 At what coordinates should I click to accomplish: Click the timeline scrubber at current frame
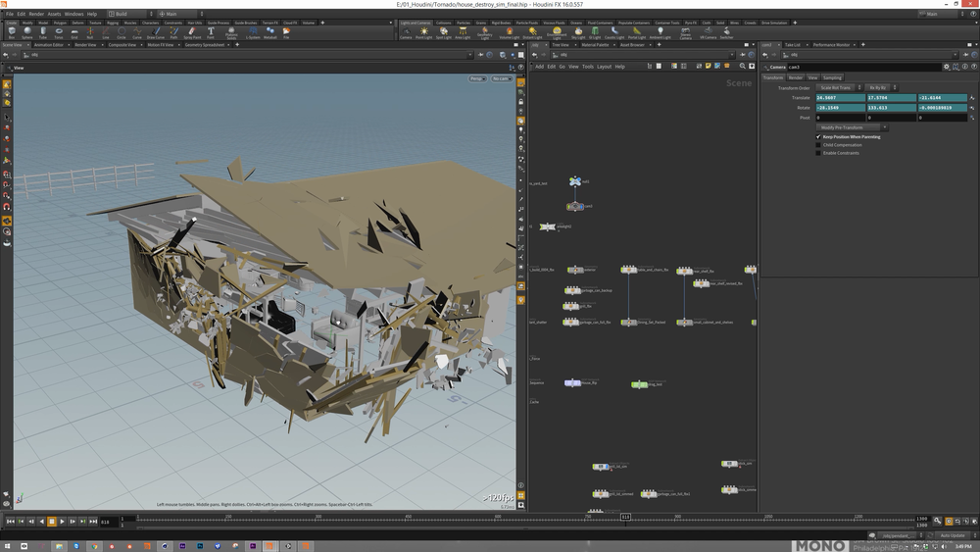pos(625,517)
